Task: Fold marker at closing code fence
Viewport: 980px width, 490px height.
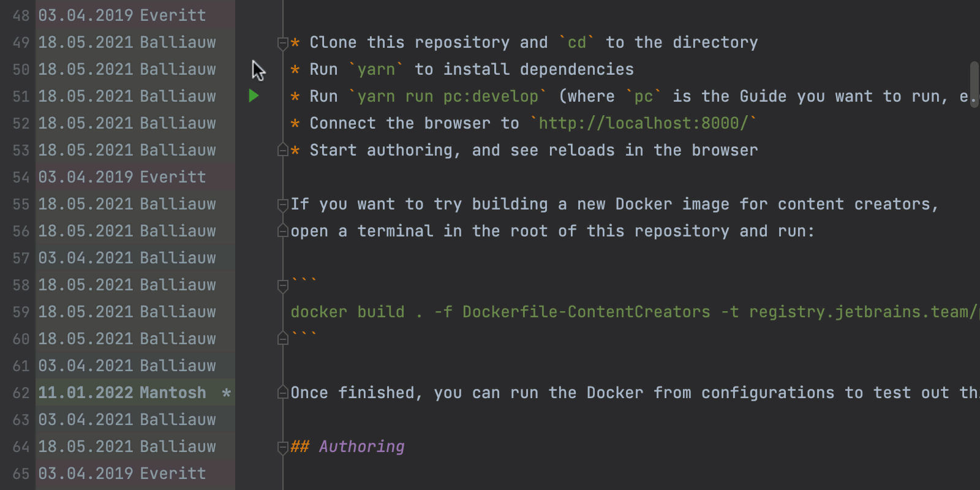Action: pos(283,339)
